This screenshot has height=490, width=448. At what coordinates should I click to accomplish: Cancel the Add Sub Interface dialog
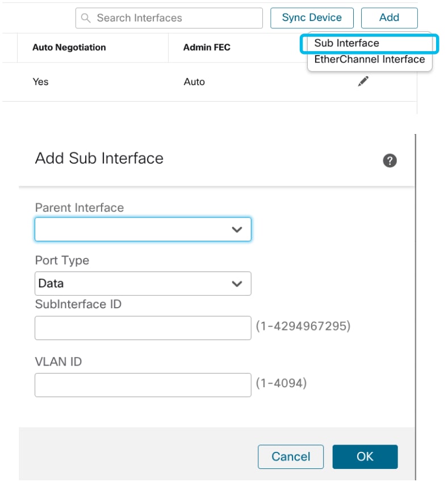click(291, 457)
